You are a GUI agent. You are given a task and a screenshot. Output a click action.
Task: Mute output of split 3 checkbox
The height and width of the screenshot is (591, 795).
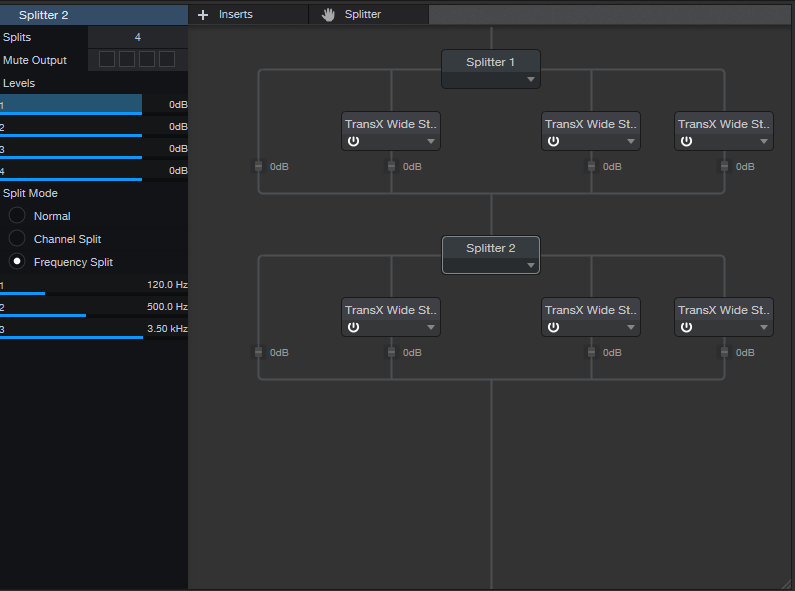tap(147, 59)
